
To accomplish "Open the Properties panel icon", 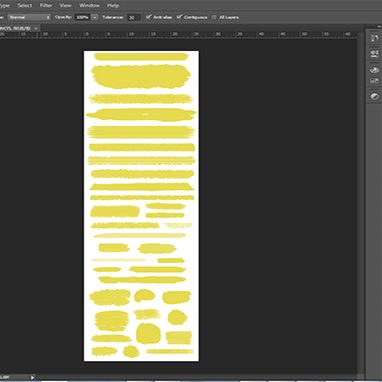I will coord(375,53).
